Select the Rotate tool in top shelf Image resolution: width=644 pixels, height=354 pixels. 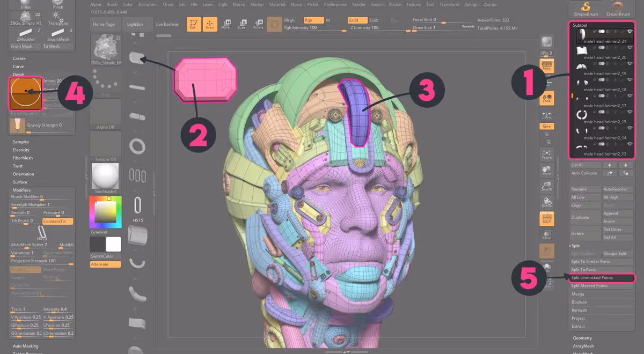258,25
